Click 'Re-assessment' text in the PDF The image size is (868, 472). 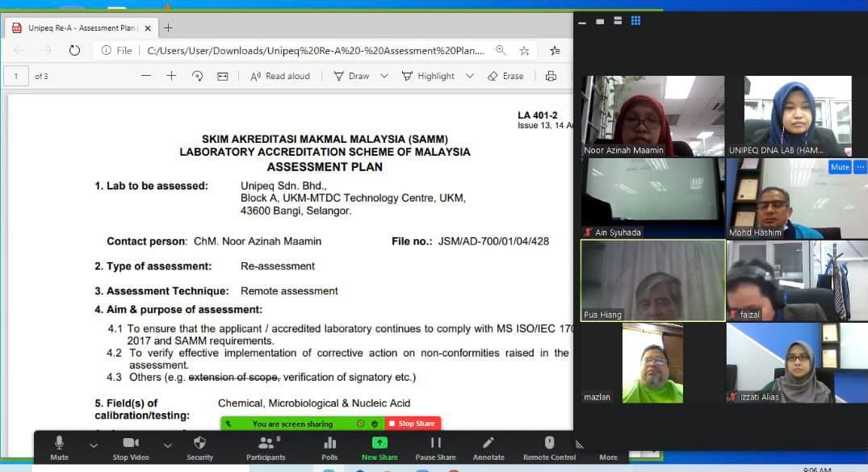tap(277, 266)
